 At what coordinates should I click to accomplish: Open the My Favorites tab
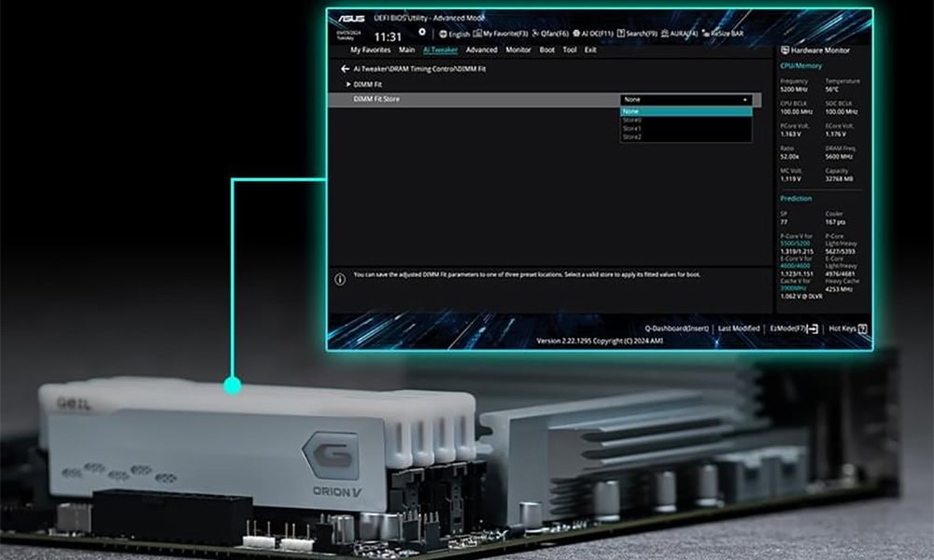(x=371, y=50)
